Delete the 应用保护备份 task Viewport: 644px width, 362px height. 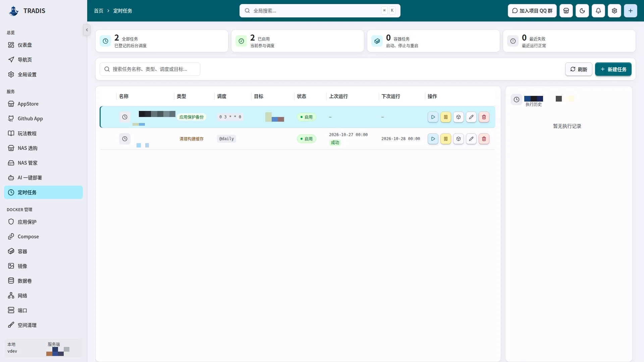484,117
